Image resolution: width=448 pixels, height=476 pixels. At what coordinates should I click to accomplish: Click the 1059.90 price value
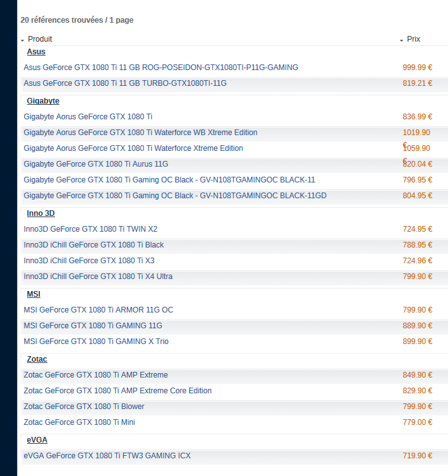click(416, 148)
